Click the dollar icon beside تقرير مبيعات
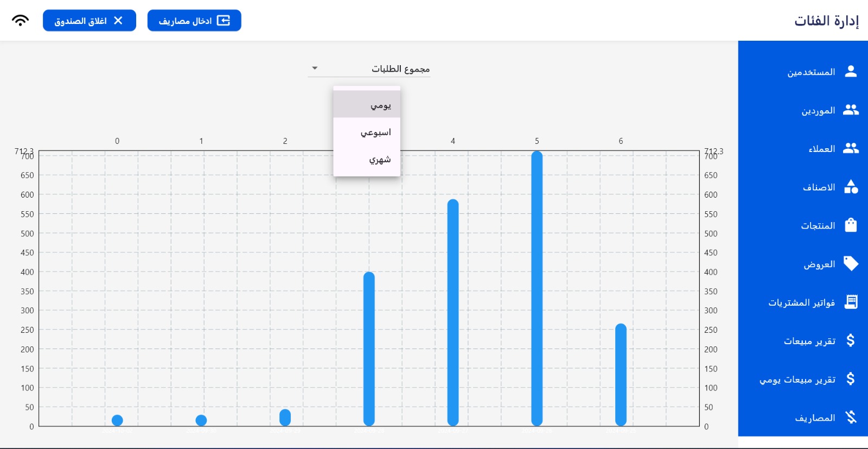 [851, 340]
